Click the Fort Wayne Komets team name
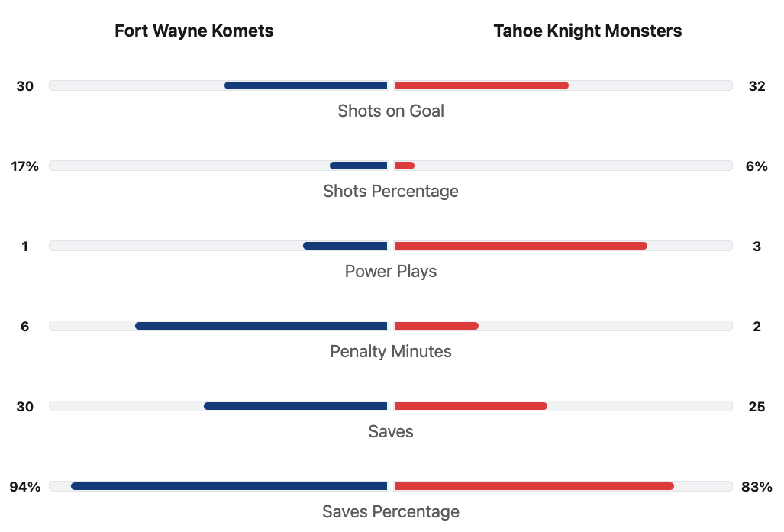 [x=194, y=31]
